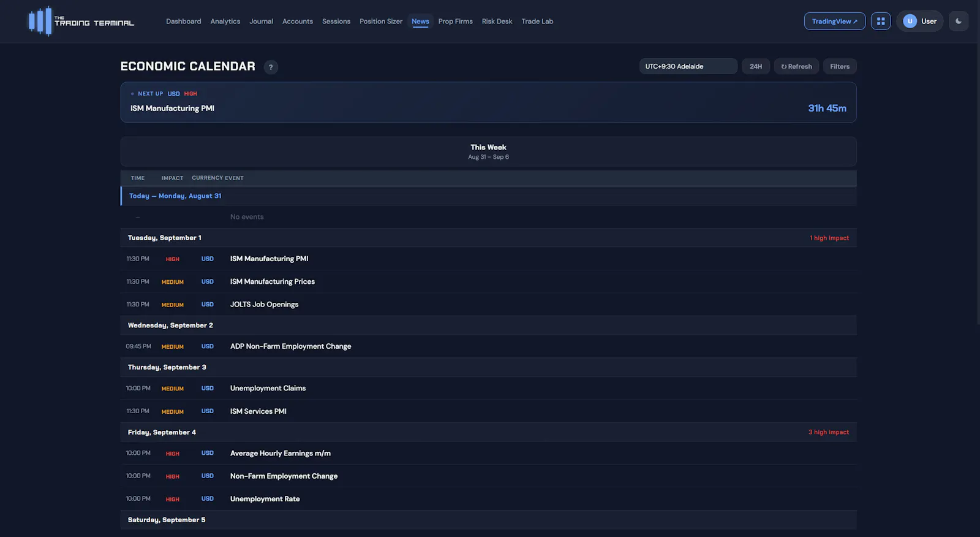This screenshot has height=537, width=980.
Task: Click the help question mark icon
Action: coord(271,67)
